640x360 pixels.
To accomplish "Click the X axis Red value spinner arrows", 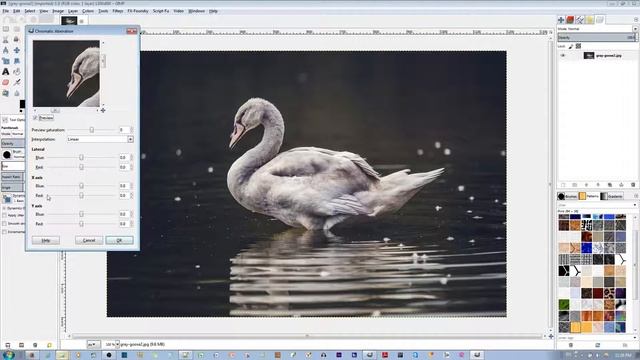I will pos(131,196).
